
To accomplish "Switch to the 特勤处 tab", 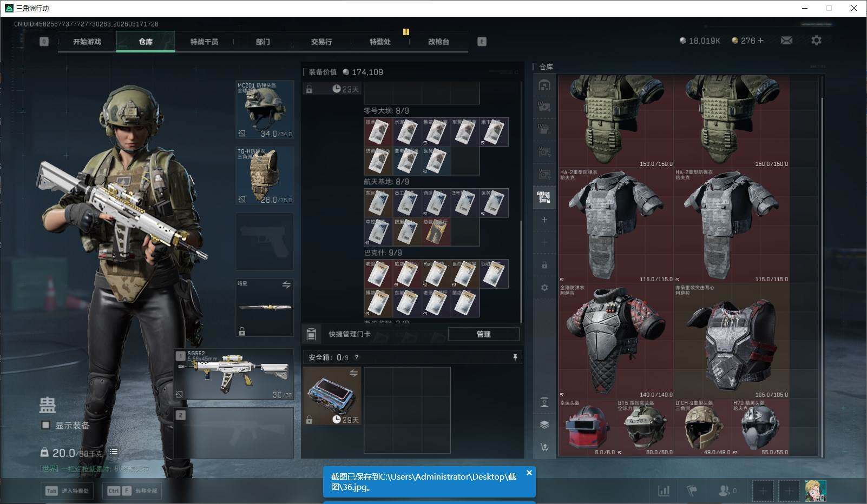I will 380,42.
